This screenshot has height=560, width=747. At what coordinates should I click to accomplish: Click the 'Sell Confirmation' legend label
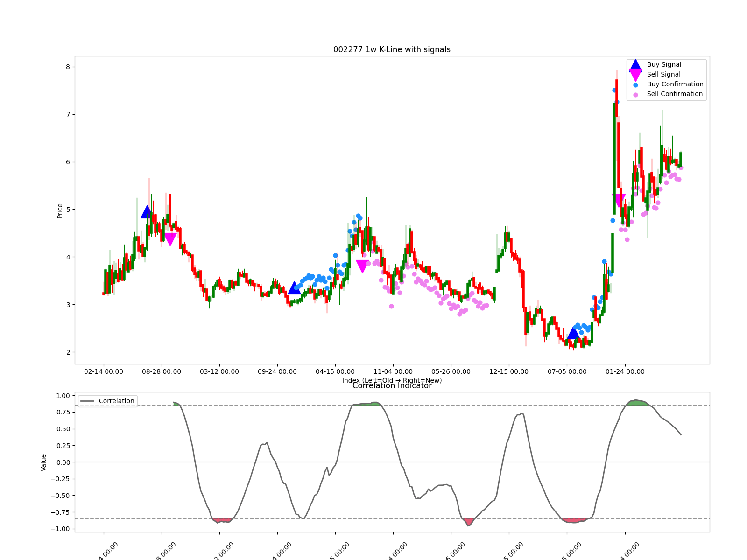coord(675,94)
